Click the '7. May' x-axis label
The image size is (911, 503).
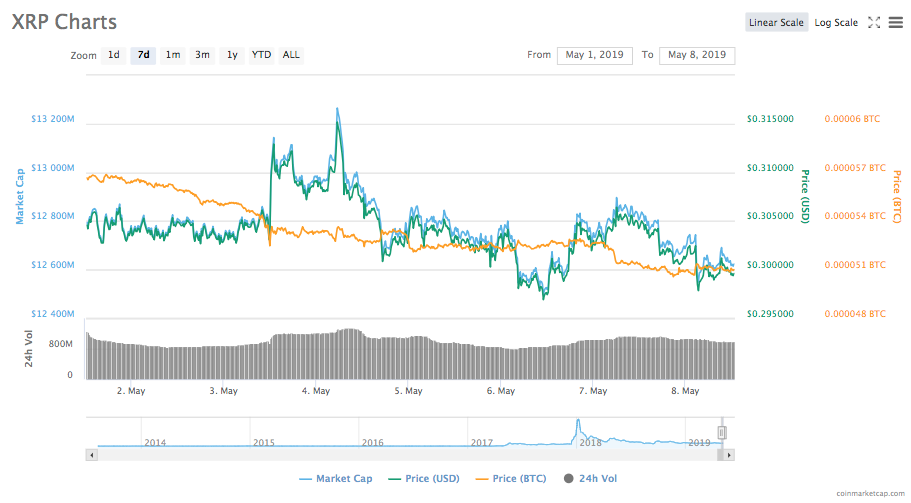point(593,391)
